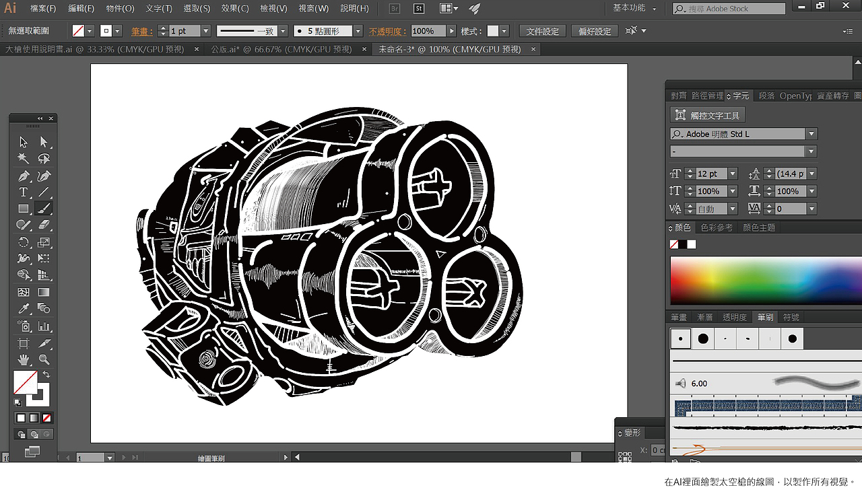Image resolution: width=862 pixels, height=504 pixels.
Task: Swap fill and stroke colors
Action: click(x=46, y=374)
